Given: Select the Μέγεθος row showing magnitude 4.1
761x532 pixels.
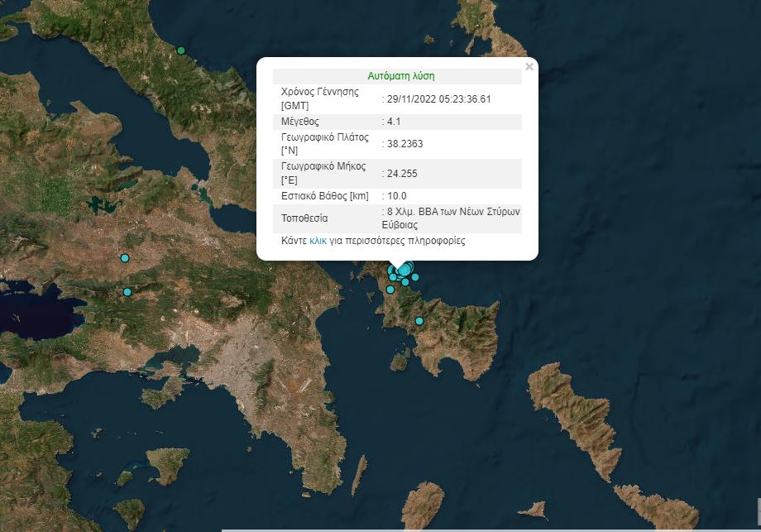Looking at the screenshot, I should (x=397, y=122).
